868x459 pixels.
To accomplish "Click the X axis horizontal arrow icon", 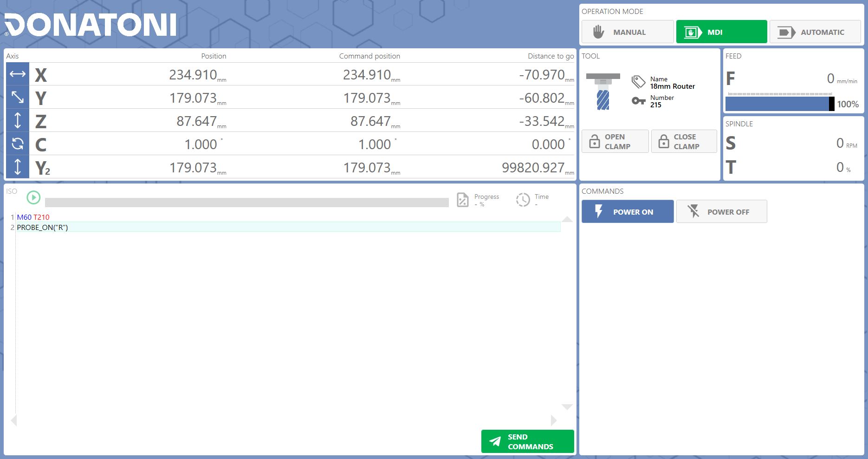I will point(18,74).
